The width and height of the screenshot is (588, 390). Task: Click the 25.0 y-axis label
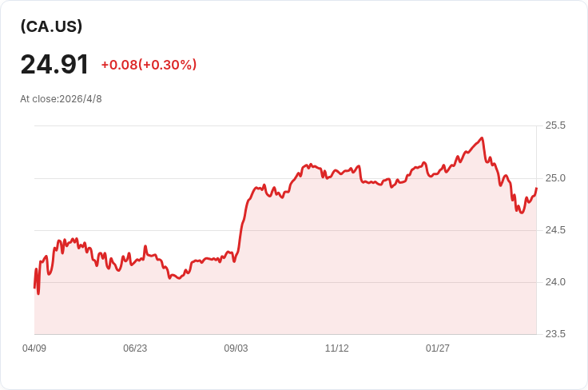(x=555, y=178)
